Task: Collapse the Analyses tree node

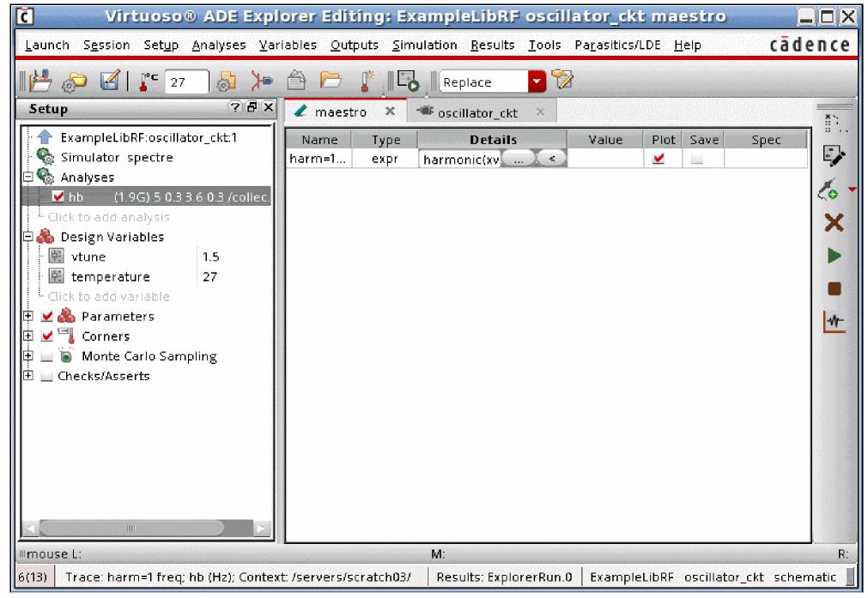Action: [x=27, y=177]
